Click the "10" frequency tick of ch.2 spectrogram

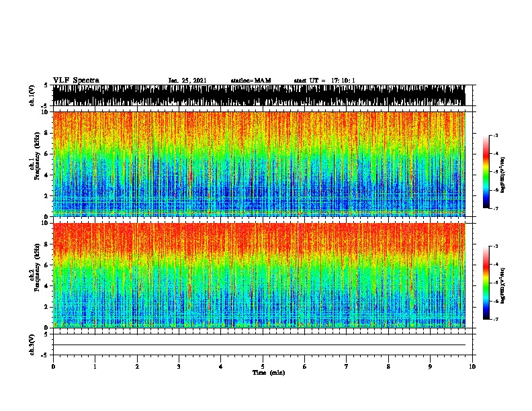coord(45,223)
